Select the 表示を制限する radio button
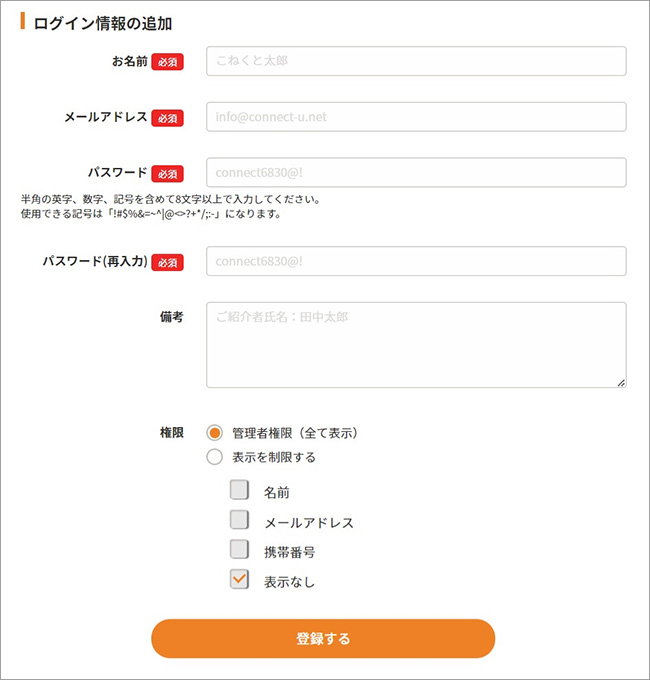 214,457
